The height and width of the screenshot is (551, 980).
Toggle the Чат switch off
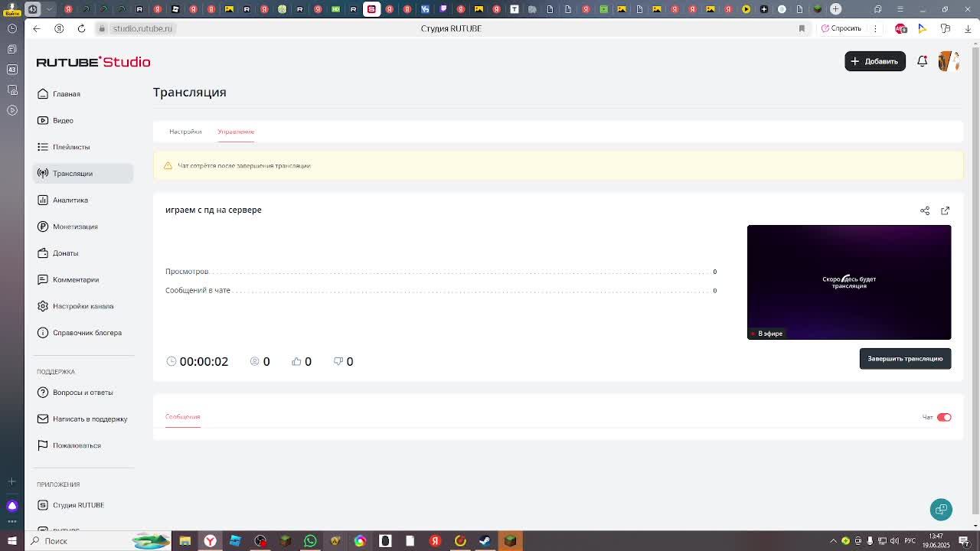[x=944, y=417]
